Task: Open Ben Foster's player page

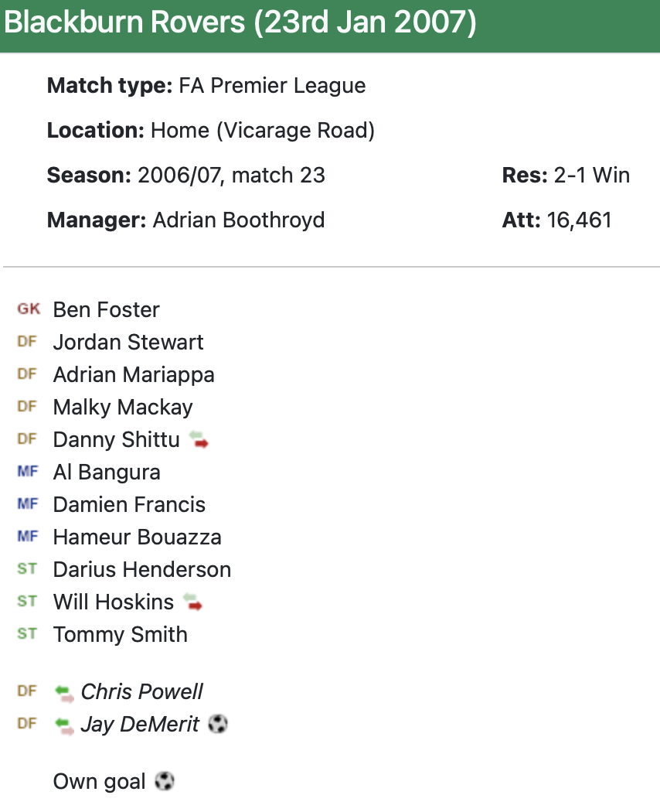Action: click(106, 309)
